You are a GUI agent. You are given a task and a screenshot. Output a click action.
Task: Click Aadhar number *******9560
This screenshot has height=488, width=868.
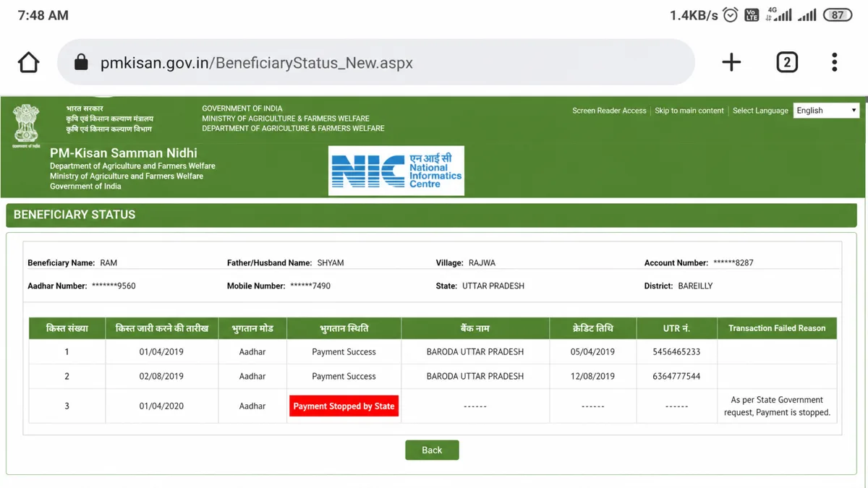pos(114,286)
